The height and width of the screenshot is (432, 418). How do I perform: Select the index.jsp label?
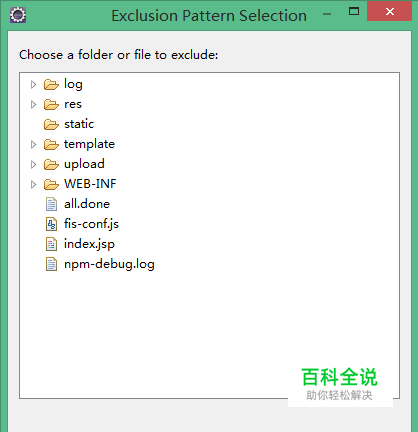click(x=89, y=244)
